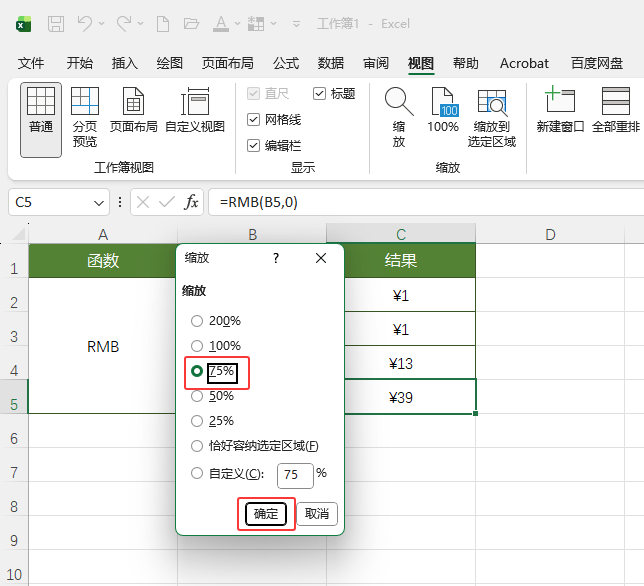Switch to the 插入 tab

(x=124, y=63)
